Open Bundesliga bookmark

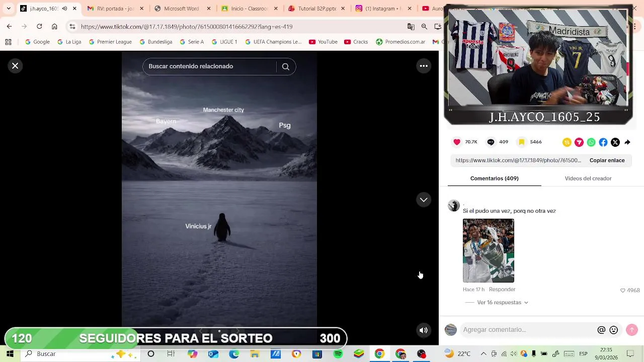tap(156, 42)
